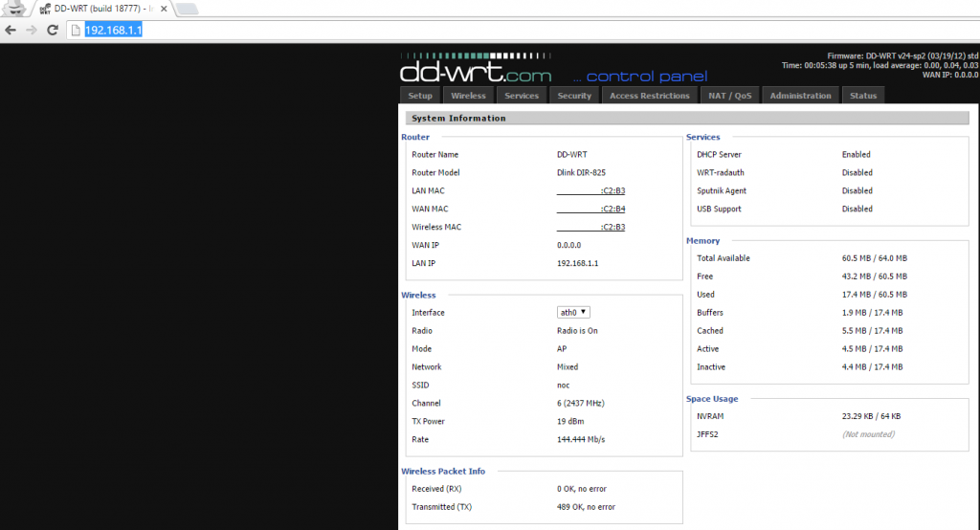980x530 pixels.
Task: Click the DHCP Server Enabled value
Action: [856, 154]
